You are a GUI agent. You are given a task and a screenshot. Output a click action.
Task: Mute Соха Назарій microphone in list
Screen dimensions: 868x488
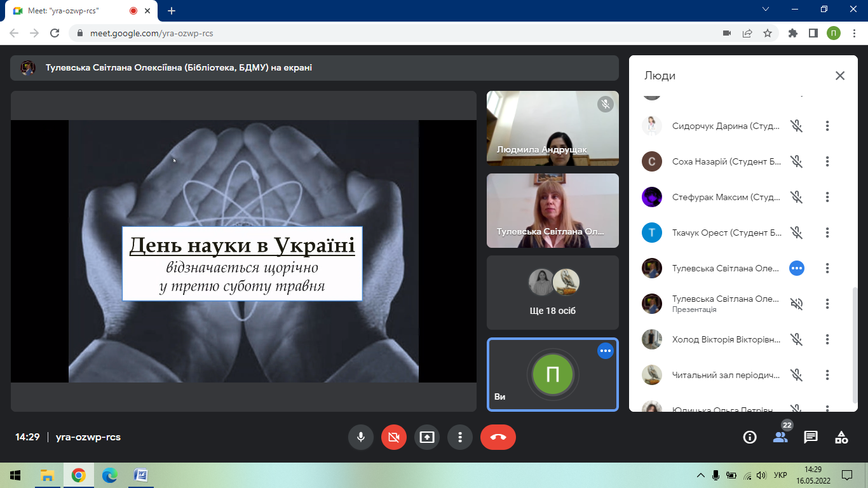796,161
